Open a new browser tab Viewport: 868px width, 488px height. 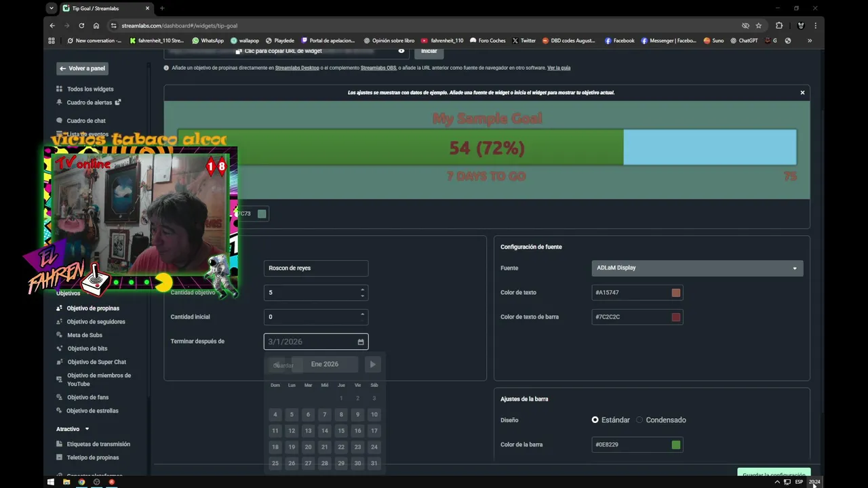[162, 8]
